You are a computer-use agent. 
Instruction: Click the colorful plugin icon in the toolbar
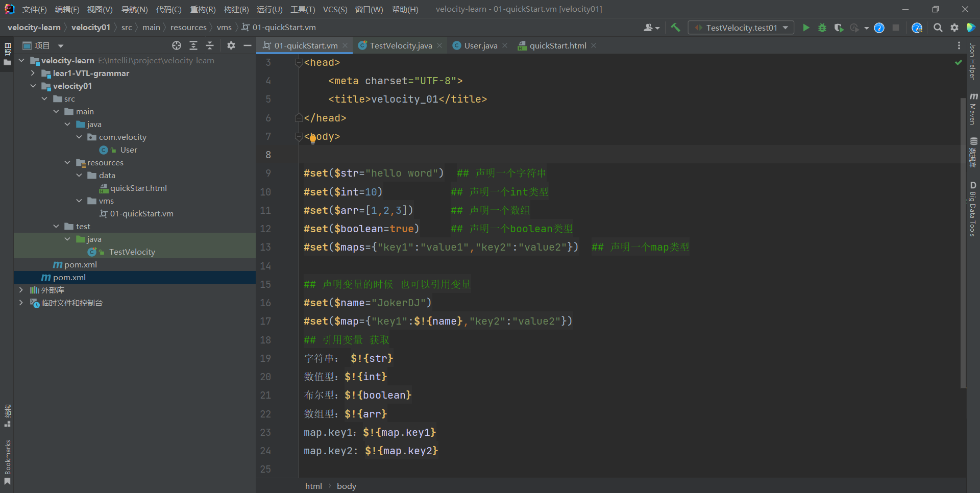(971, 28)
